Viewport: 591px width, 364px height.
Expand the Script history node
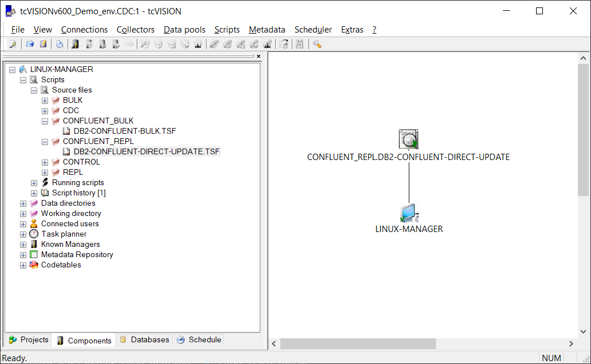click(x=34, y=193)
